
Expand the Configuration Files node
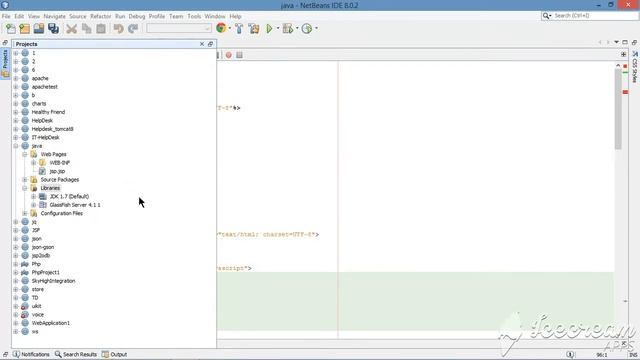[x=25, y=213]
